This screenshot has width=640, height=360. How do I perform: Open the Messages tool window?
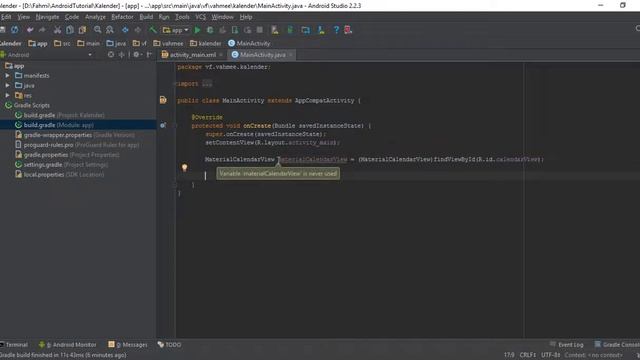tap(128, 345)
